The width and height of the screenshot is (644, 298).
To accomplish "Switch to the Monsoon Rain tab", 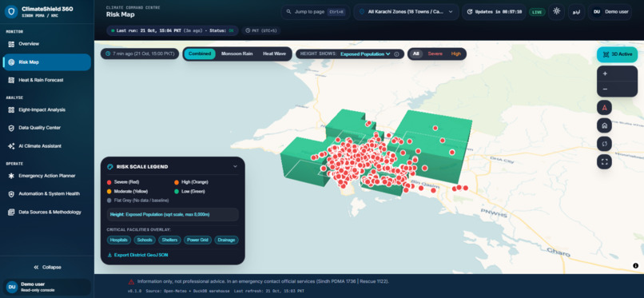I will click(x=237, y=54).
